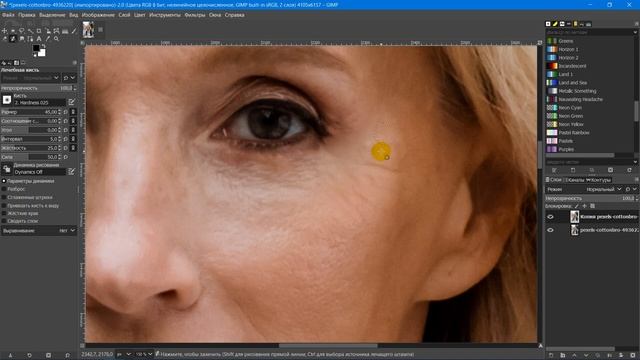Adjust layer Непрозрачность slider in layers panel
The width and height of the screenshot is (640, 360).
590,198
